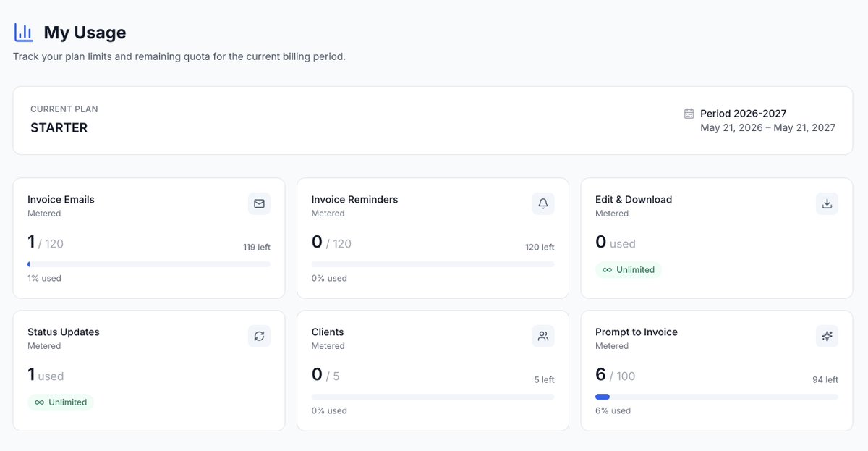Image resolution: width=868 pixels, height=451 pixels.
Task: Click the '1 / 120' usage count
Action: pyautogui.click(x=46, y=243)
